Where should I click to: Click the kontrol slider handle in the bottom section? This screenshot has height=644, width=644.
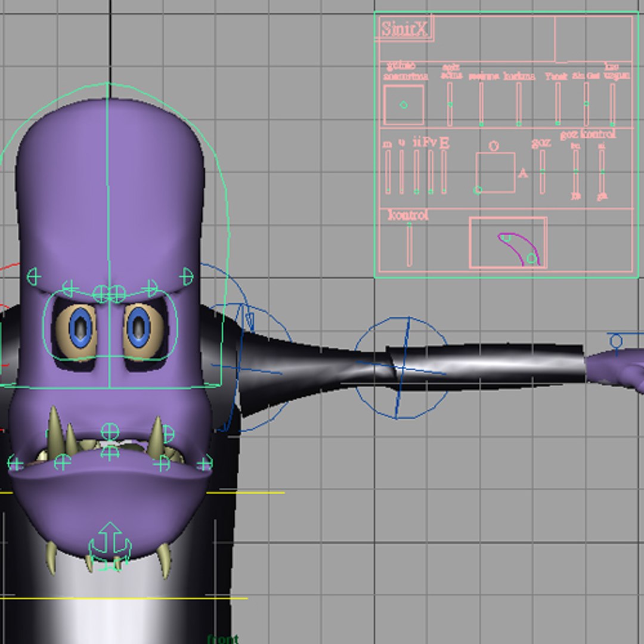tap(409, 225)
